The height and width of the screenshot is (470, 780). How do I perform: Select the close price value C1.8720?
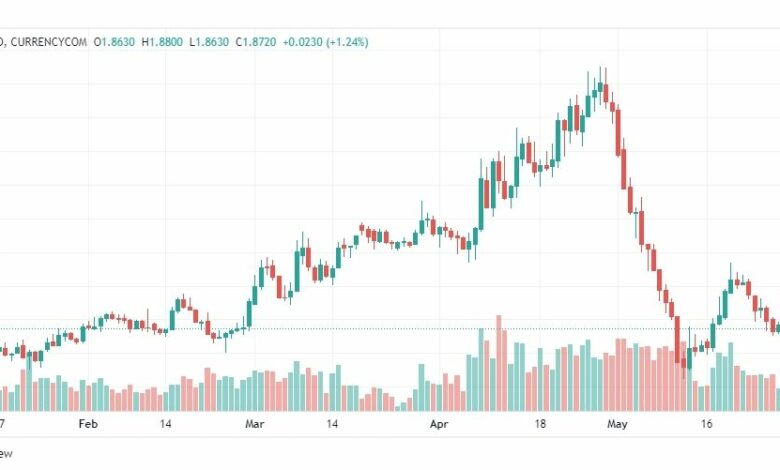(256, 42)
